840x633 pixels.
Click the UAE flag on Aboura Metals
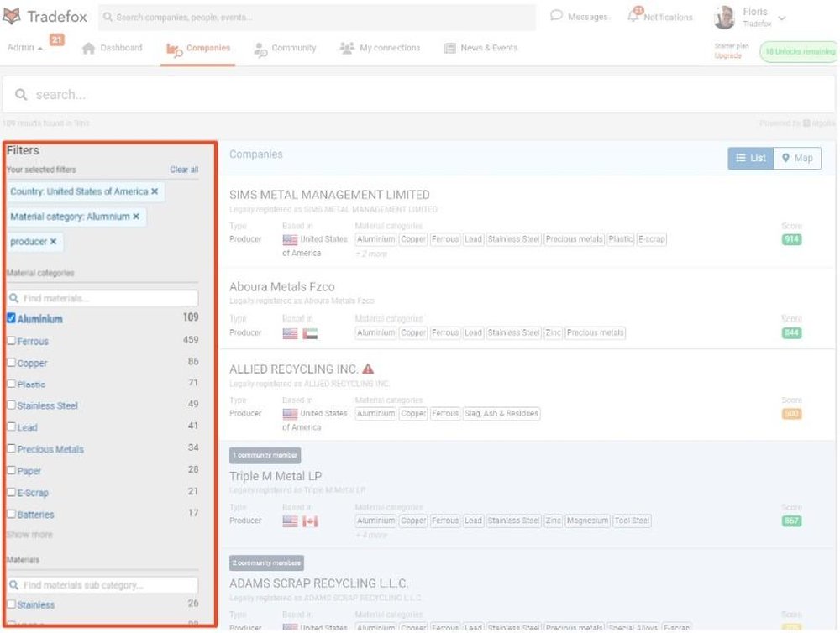[310, 333]
